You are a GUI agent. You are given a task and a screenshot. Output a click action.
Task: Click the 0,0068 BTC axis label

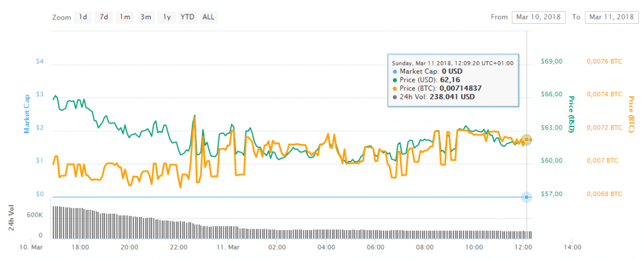[x=603, y=194]
